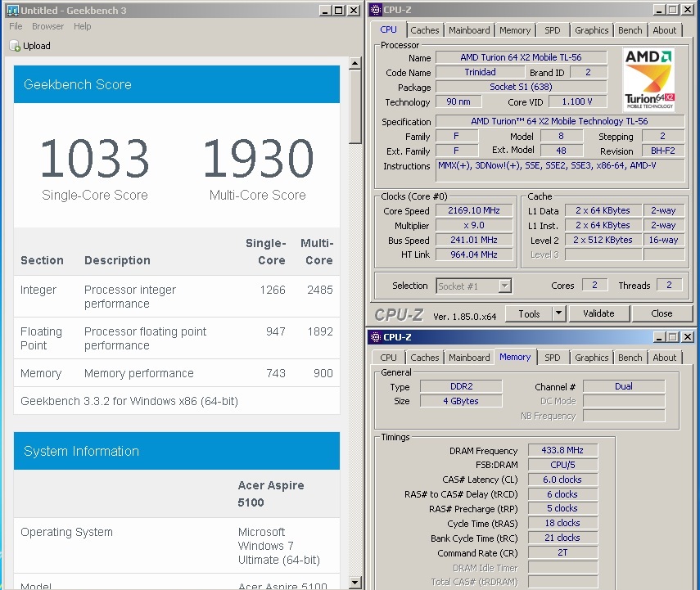Screen dimensions: 700x590
Task: Minimize the Geekbench 3 window
Action: [325, 11]
